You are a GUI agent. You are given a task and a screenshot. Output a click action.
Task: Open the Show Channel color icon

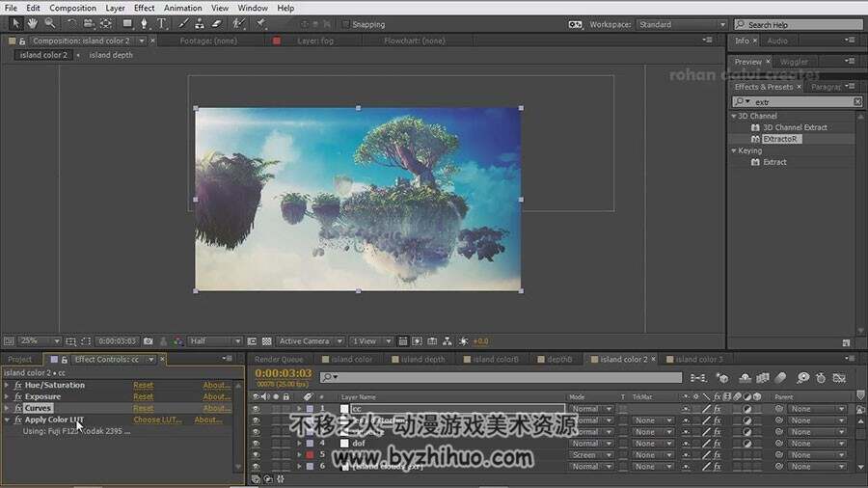coord(178,341)
